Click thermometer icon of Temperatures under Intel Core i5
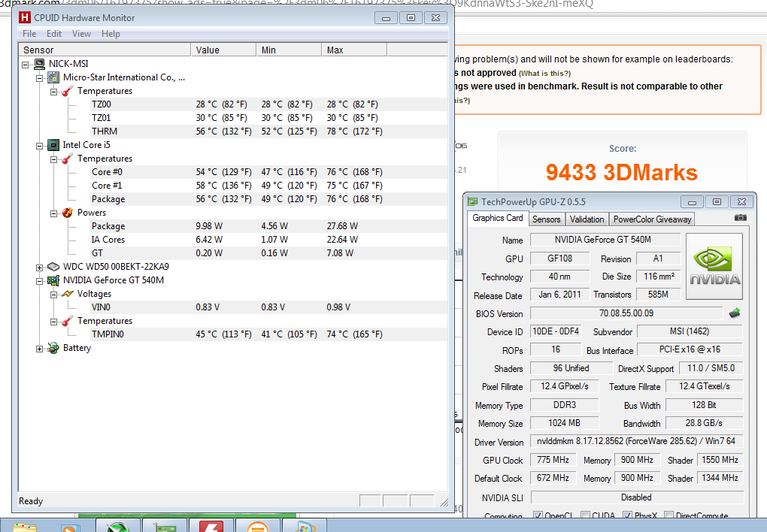This screenshot has width=767, height=532. click(68, 159)
